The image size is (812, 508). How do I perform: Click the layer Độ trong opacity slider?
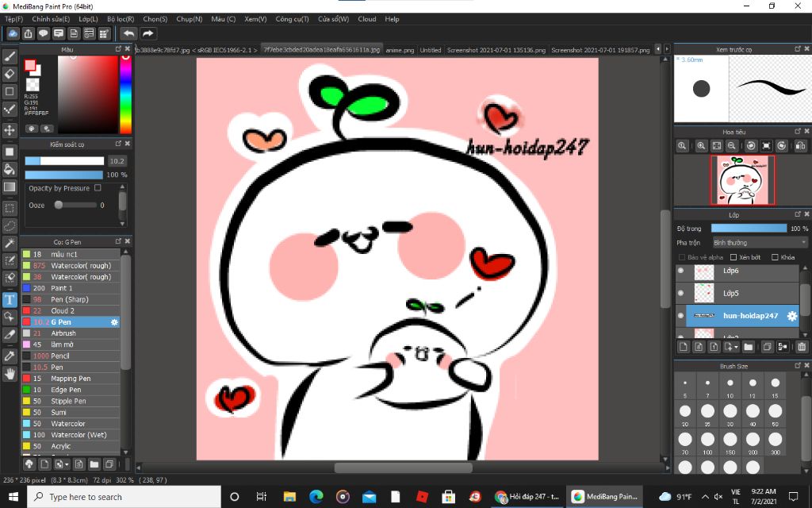(x=749, y=228)
